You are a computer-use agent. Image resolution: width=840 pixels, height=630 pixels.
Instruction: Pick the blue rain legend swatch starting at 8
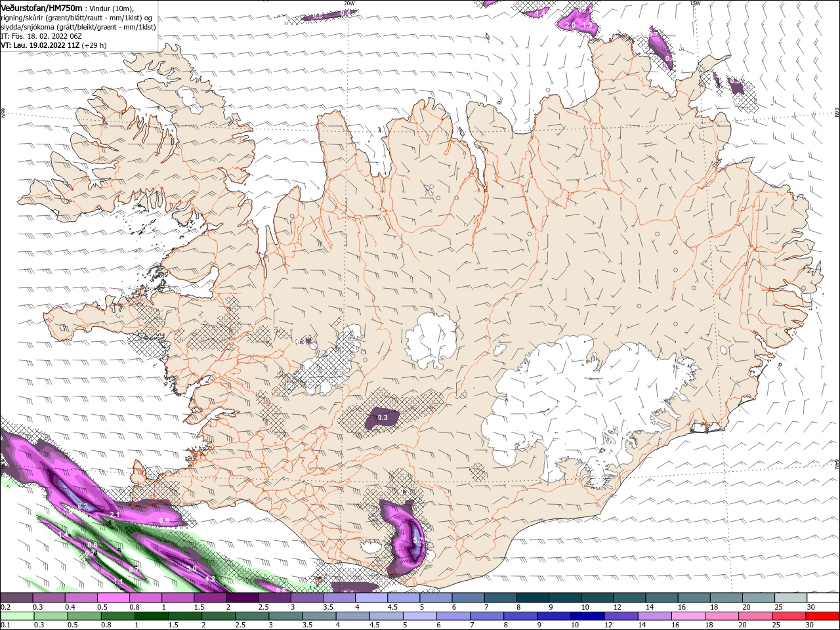(x=520, y=616)
